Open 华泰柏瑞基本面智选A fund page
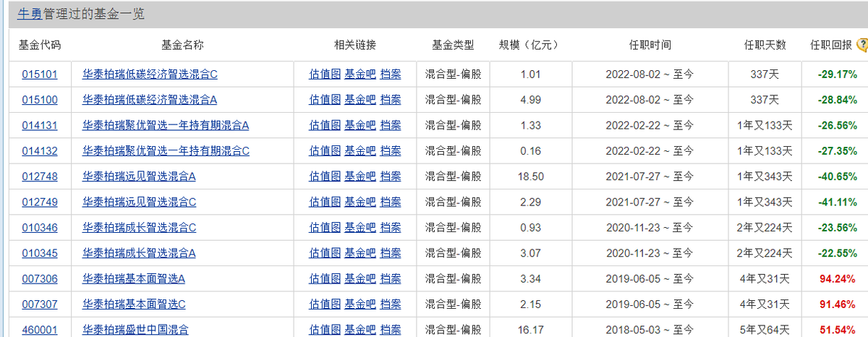The image size is (868, 337). pyautogui.click(x=135, y=278)
